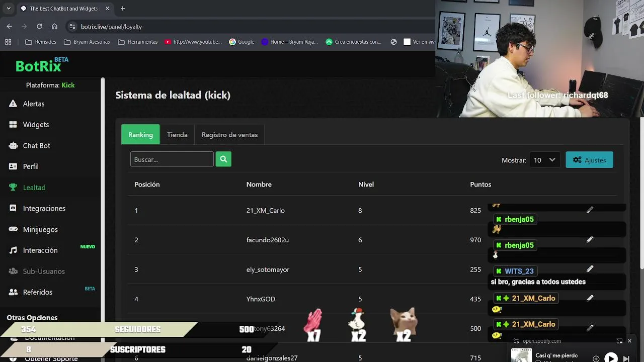Screen dimensions: 644x362
Task: Open Home – Bryam Roja bookmark
Action: (290, 42)
